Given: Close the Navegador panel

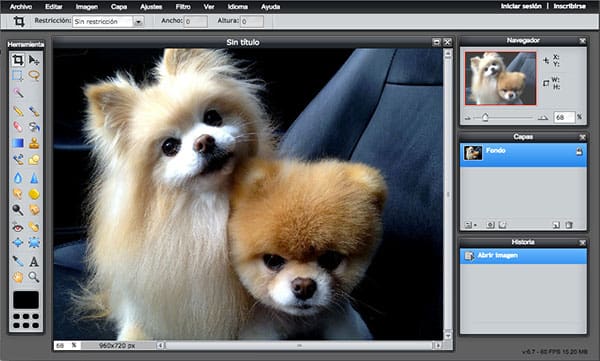Looking at the screenshot, I should [582, 41].
